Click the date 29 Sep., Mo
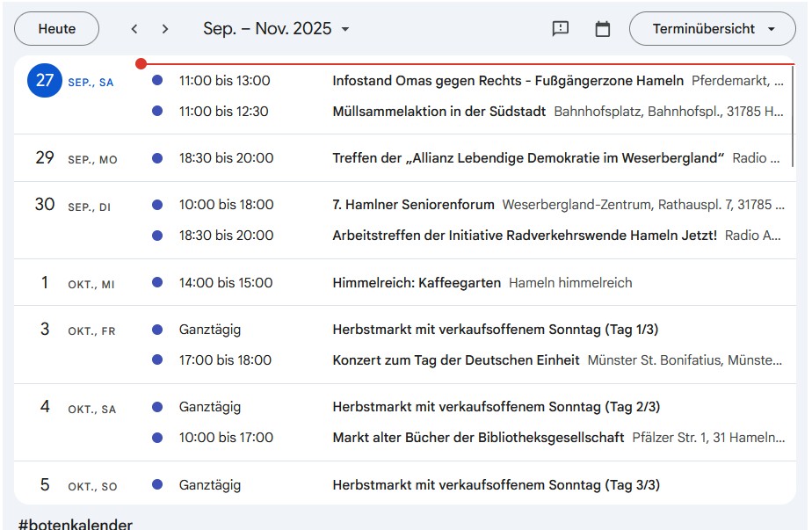Image resolution: width=812 pixels, height=530 pixels. pyautogui.click(x=45, y=158)
